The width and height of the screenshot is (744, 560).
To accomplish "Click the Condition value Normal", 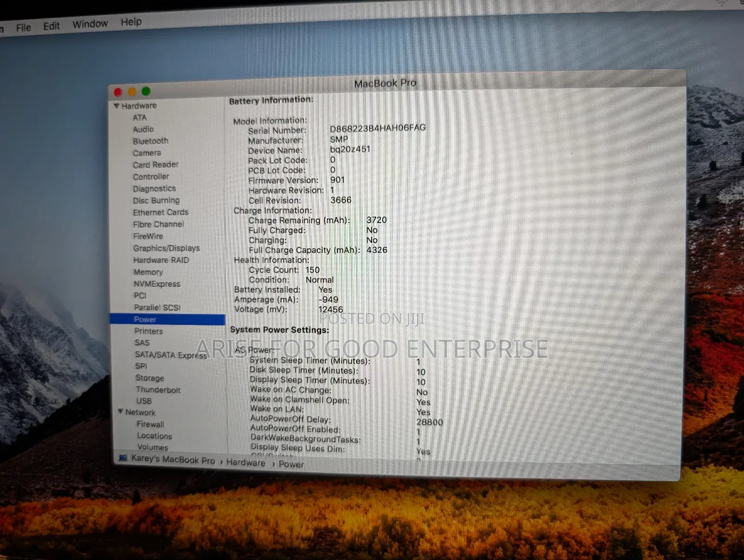I will tap(319, 280).
